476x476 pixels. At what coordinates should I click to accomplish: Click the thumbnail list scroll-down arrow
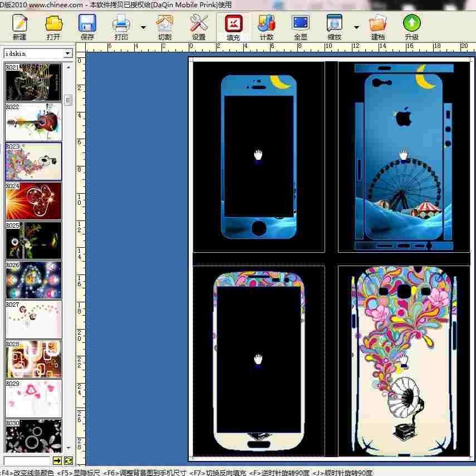tap(68, 448)
